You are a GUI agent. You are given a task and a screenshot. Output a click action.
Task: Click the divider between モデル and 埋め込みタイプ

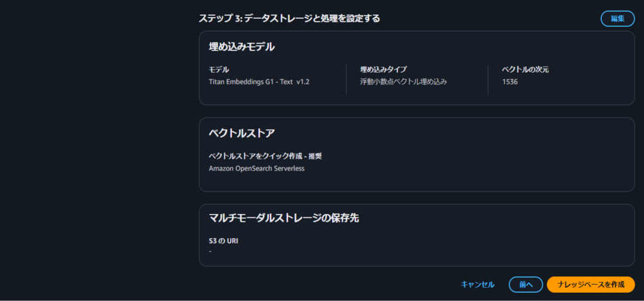(x=347, y=79)
